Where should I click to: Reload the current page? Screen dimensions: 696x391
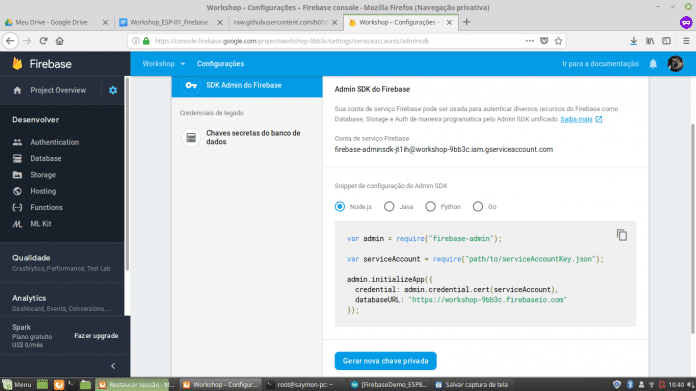(x=44, y=41)
